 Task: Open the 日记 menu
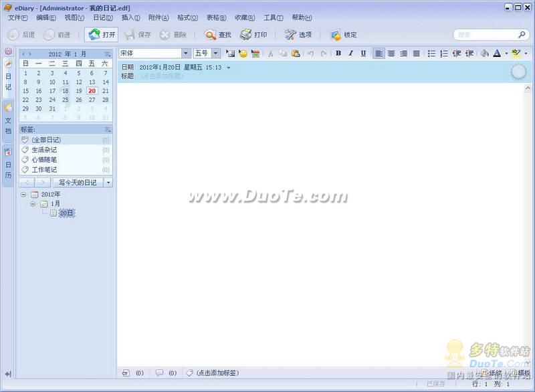click(x=103, y=18)
